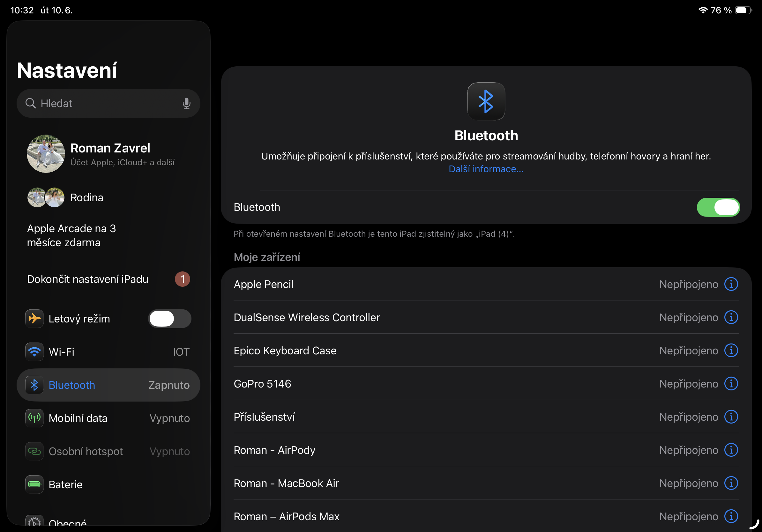
Task: View info for Roman - AirPody
Action: pyautogui.click(x=731, y=450)
